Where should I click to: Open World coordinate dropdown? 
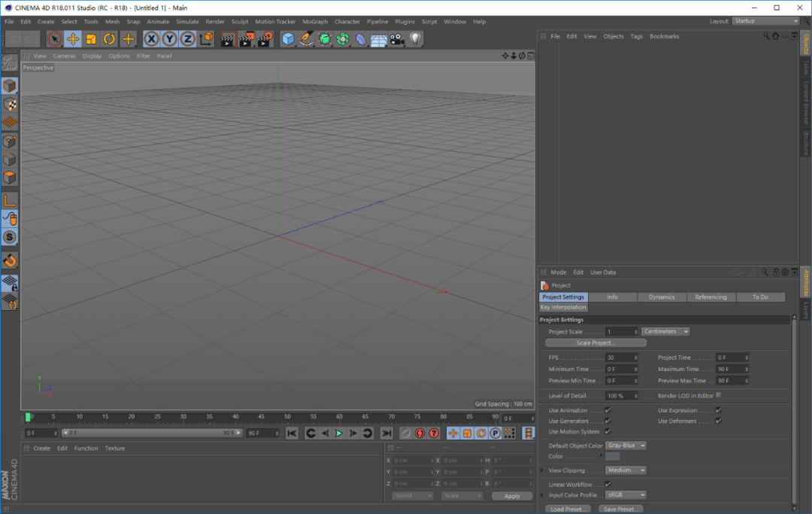[412, 496]
